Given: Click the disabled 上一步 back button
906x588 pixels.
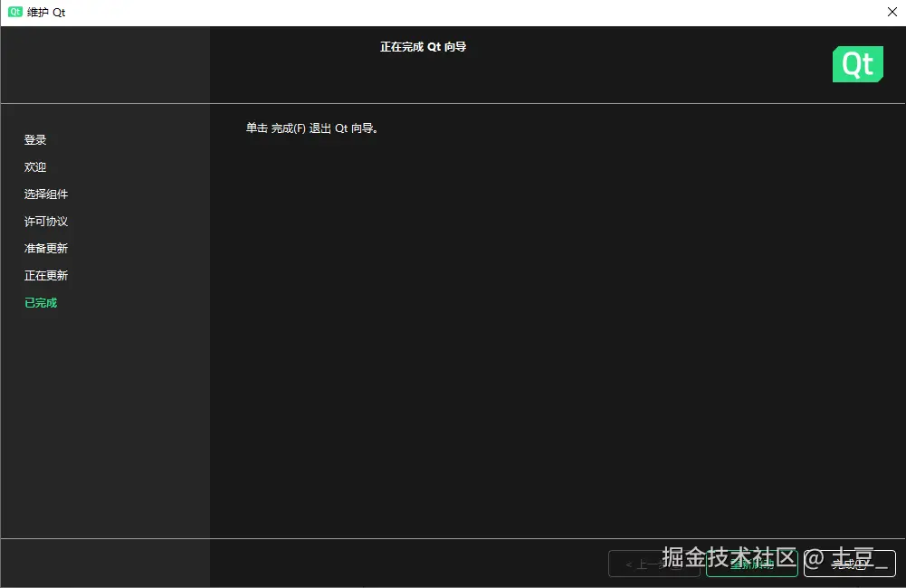Looking at the screenshot, I should (x=654, y=564).
